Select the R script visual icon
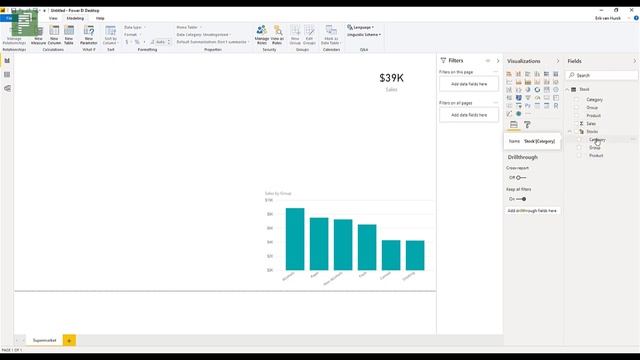Viewport: 640px width, 360px height. point(556,106)
